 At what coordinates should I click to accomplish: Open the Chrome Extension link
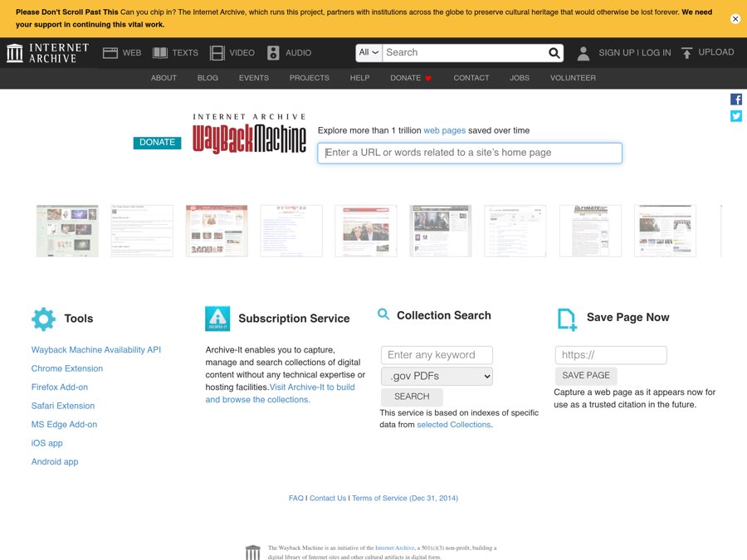(67, 368)
